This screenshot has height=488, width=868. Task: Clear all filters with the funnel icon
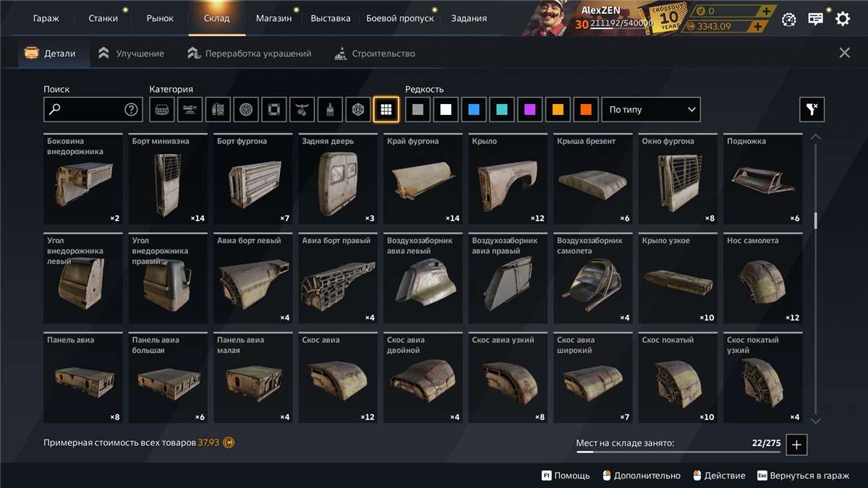pyautogui.click(x=812, y=110)
